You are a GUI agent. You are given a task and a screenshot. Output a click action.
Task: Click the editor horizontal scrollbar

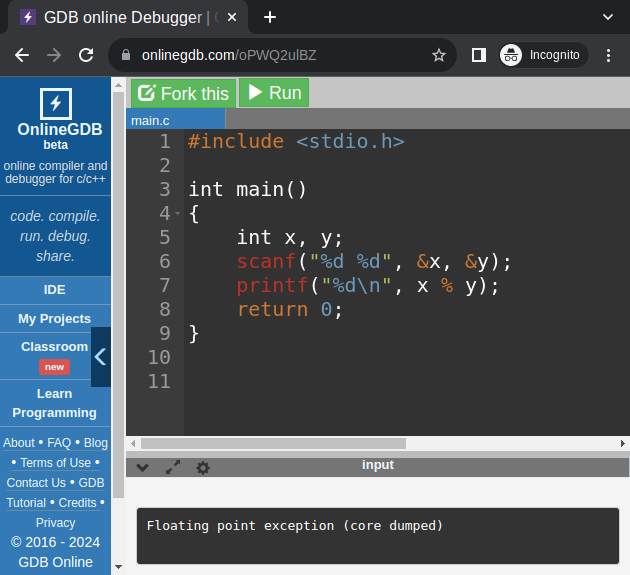click(272, 443)
